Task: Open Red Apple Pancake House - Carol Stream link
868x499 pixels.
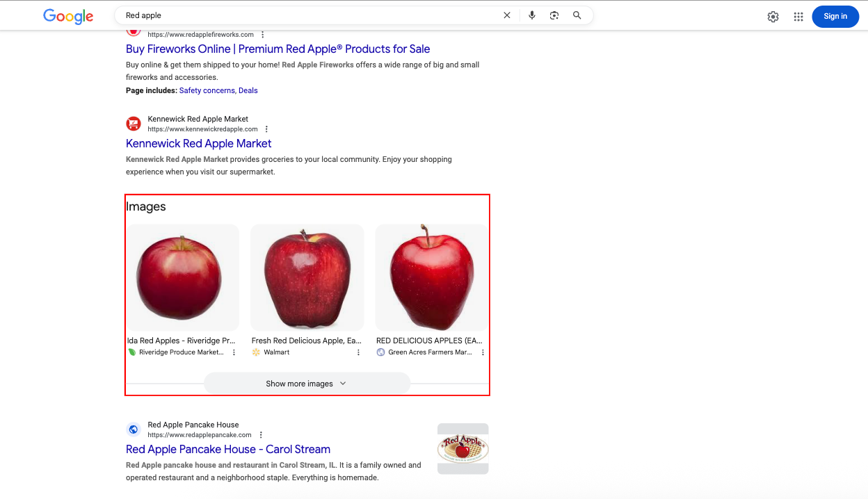Action: pos(228,449)
